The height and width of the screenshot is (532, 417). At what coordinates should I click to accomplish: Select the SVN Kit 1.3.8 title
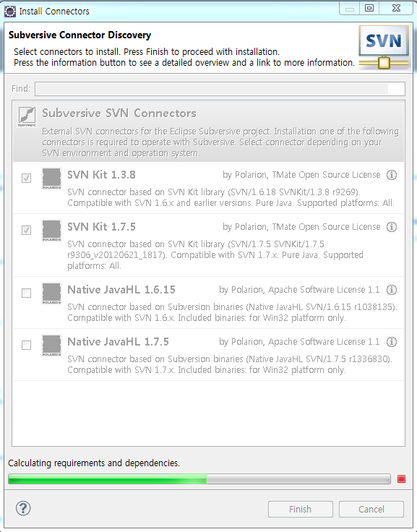tap(101, 175)
